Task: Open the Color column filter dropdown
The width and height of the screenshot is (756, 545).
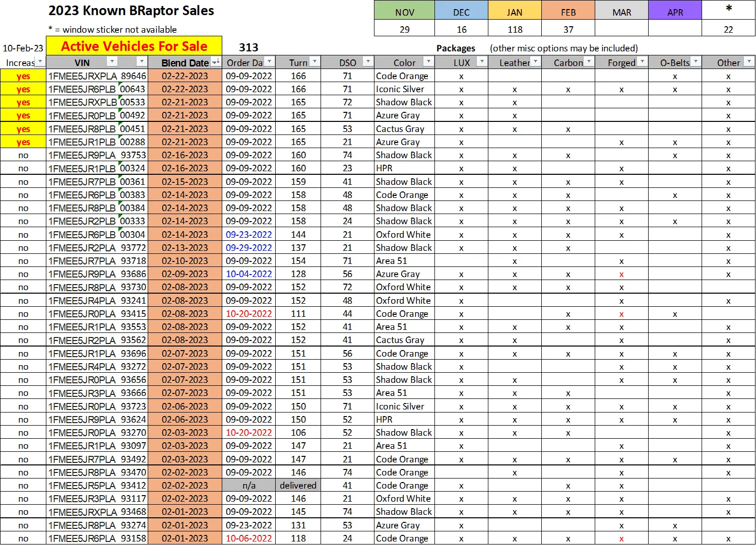Action: [428, 61]
